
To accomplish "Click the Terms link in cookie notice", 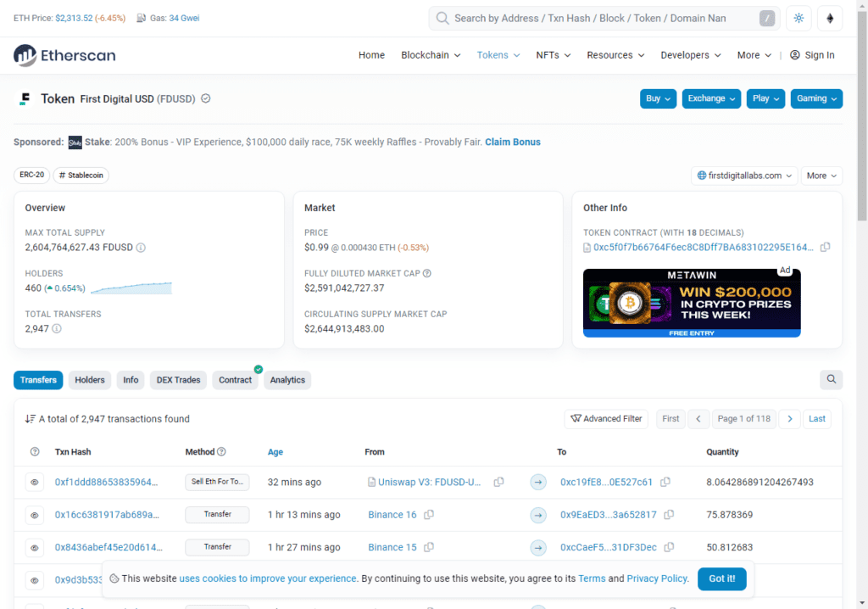I will [592, 578].
